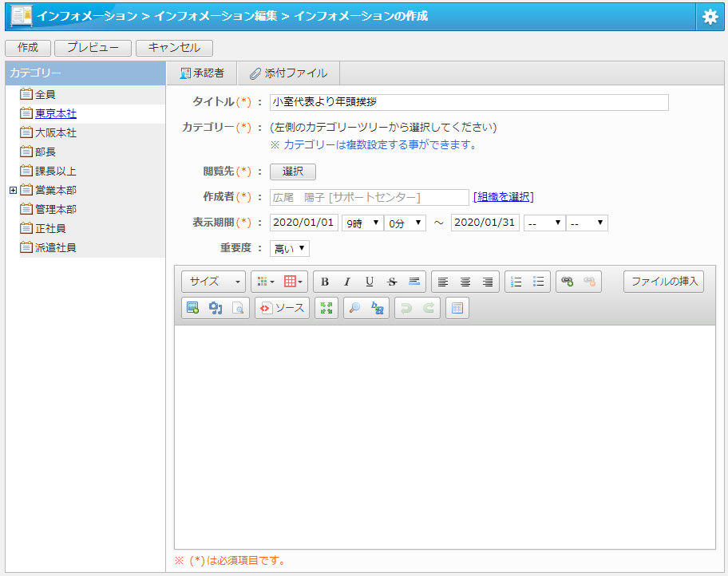This screenshot has width=728, height=576.
Task: Insert a hyperlink using link icon
Action: pyautogui.click(x=568, y=282)
